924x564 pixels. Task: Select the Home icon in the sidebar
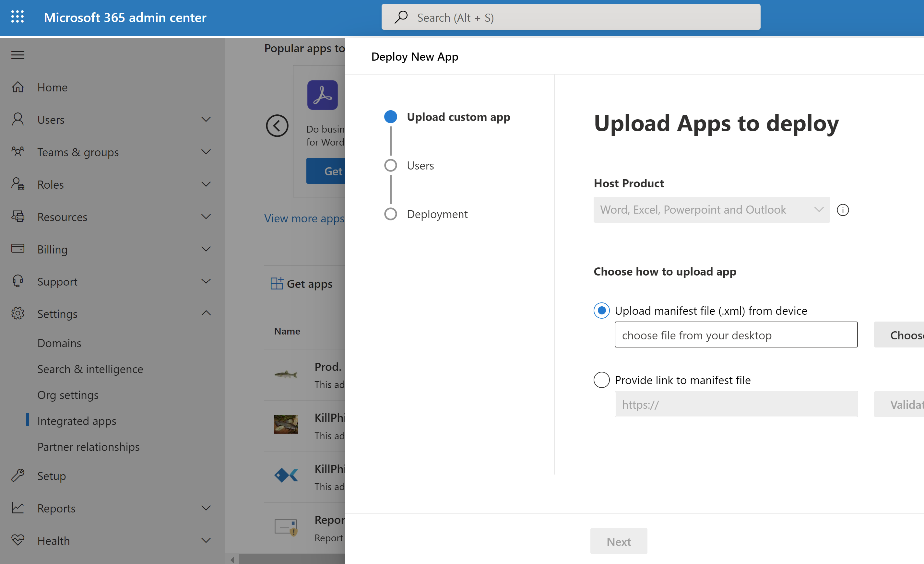tap(18, 87)
